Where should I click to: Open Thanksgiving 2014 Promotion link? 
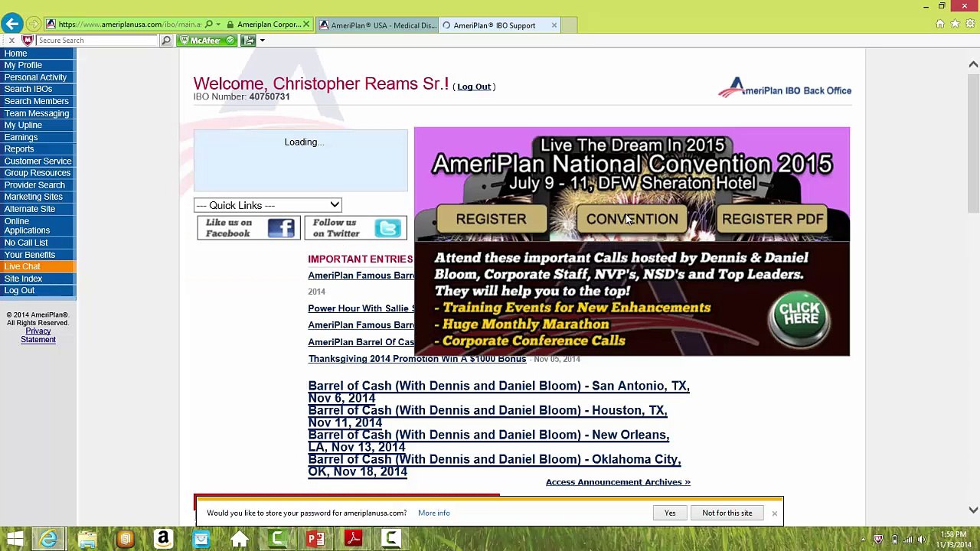click(417, 359)
